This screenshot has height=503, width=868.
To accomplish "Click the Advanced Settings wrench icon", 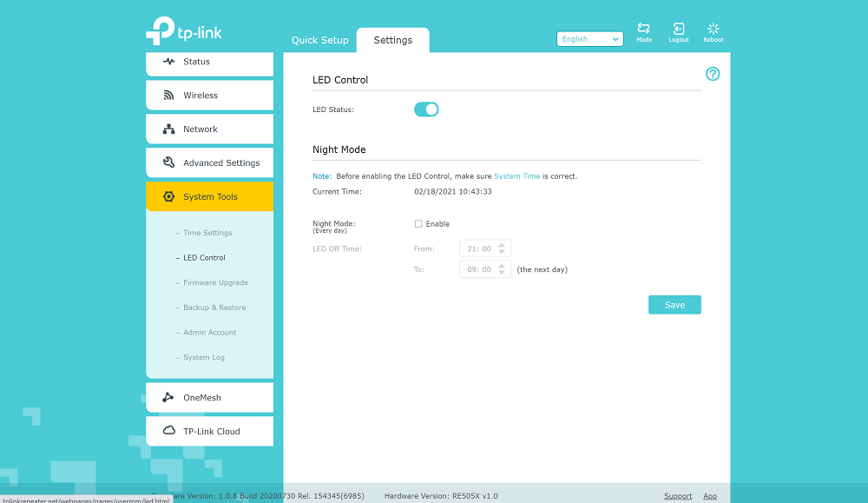I will (169, 162).
